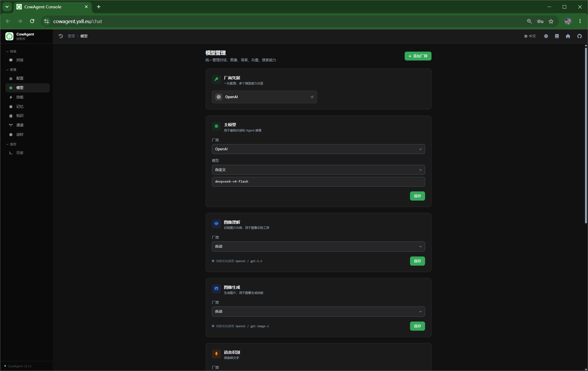The image size is (588, 371).
Task: Click the 添加厂商 button
Action: pos(418,56)
